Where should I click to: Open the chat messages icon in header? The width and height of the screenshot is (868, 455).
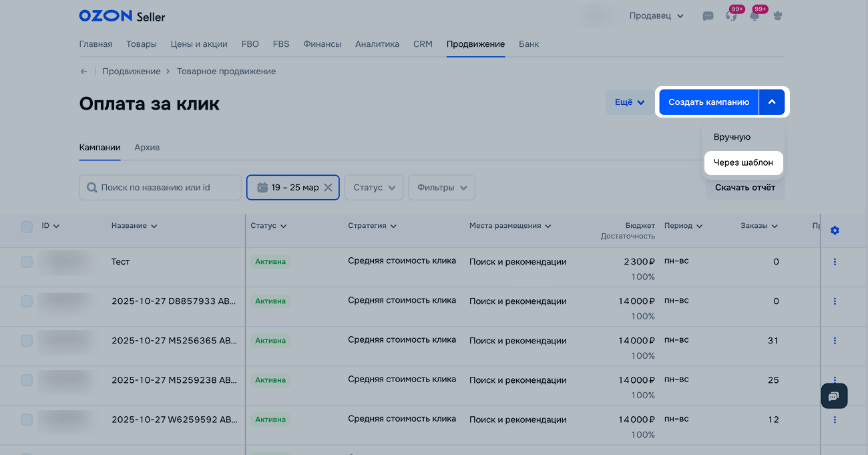[x=708, y=16]
